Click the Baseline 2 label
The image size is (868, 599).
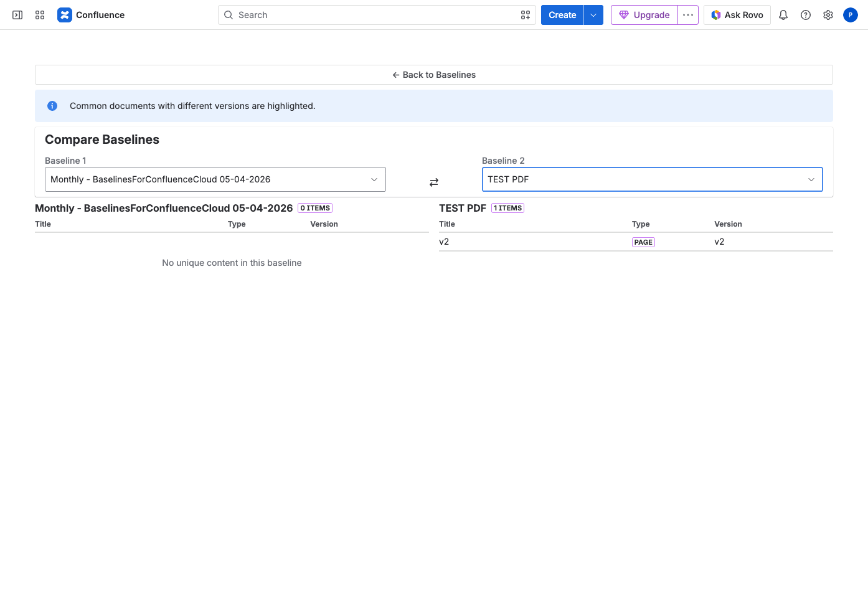(503, 161)
